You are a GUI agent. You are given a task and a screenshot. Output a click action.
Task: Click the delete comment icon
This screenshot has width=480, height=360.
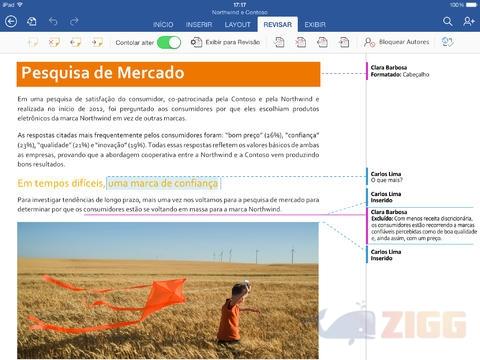[x=54, y=42]
